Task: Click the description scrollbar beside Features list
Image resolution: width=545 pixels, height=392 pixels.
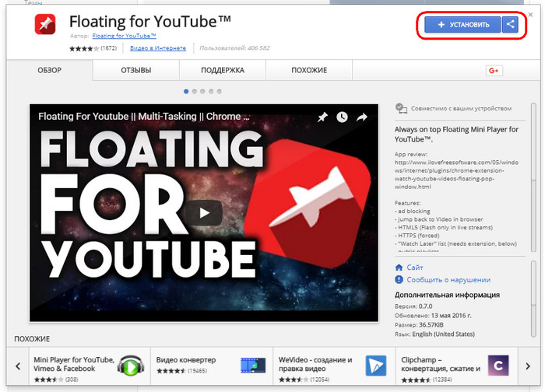Action: (x=533, y=177)
